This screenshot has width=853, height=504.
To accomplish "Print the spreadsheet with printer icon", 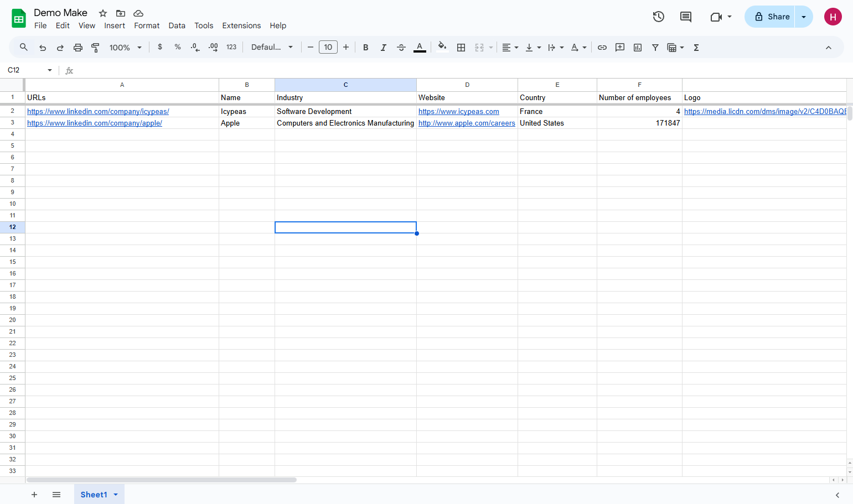I will pos(78,48).
